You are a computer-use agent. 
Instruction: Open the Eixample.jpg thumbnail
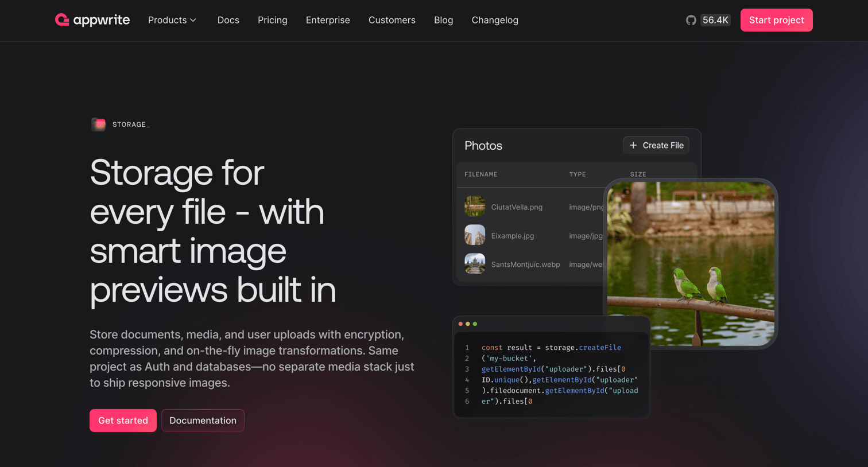pyautogui.click(x=475, y=235)
